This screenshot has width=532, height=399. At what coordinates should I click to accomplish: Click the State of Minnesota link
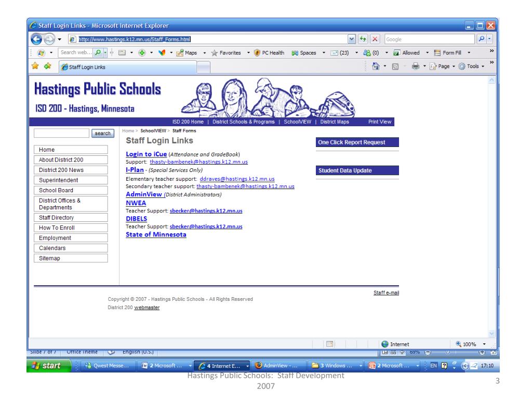[x=156, y=234]
